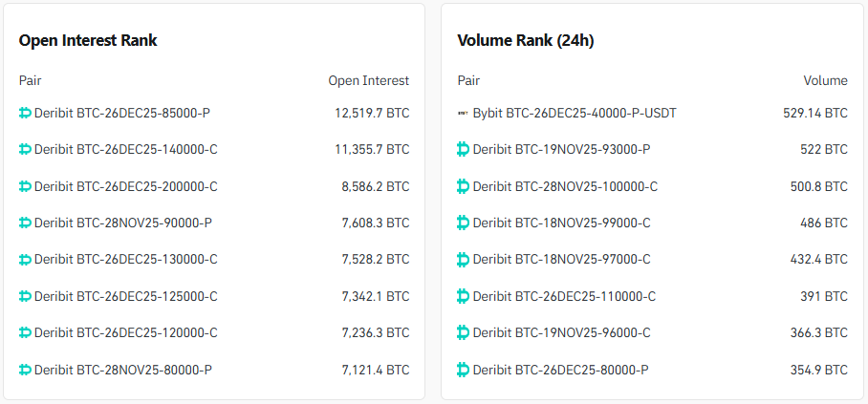
Task: Click the Volume column header
Action: click(825, 81)
